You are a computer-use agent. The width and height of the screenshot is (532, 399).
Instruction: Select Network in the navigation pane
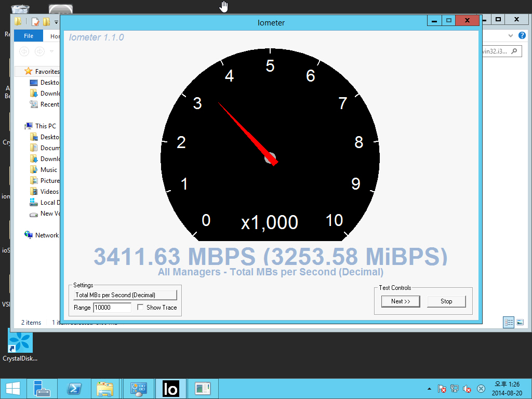click(x=42, y=235)
